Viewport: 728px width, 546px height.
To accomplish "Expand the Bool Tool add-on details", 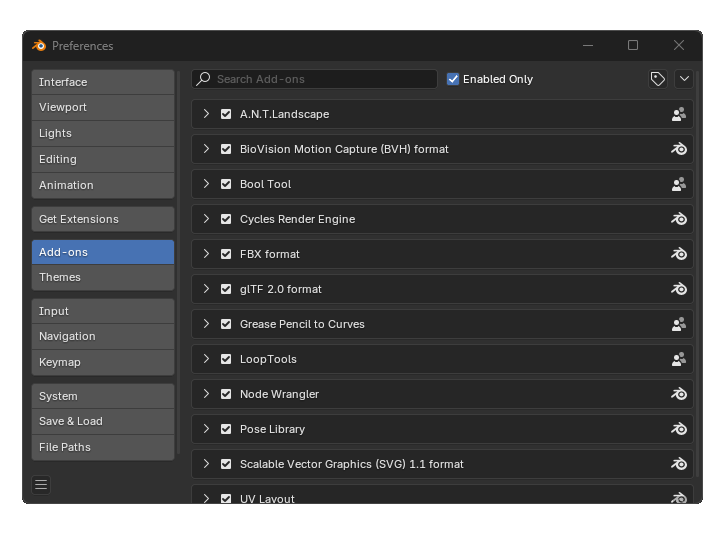I will click(x=206, y=184).
